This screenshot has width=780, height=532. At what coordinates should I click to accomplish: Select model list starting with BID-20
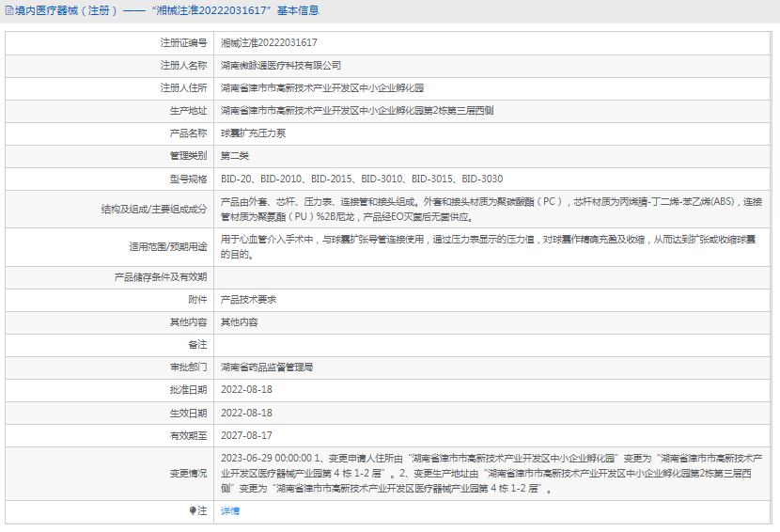[x=362, y=179]
